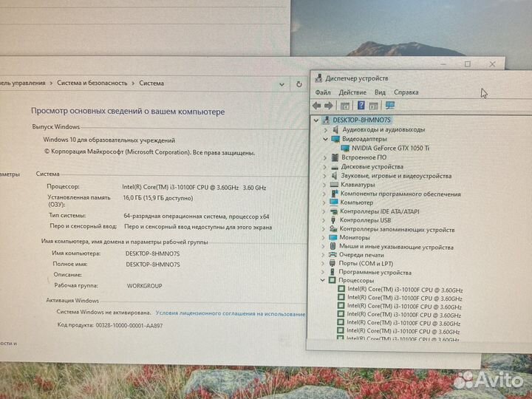This screenshot has height=399, width=532.
Task: Click the Back arrow in Device Manager toolbar
Action: click(317, 106)
